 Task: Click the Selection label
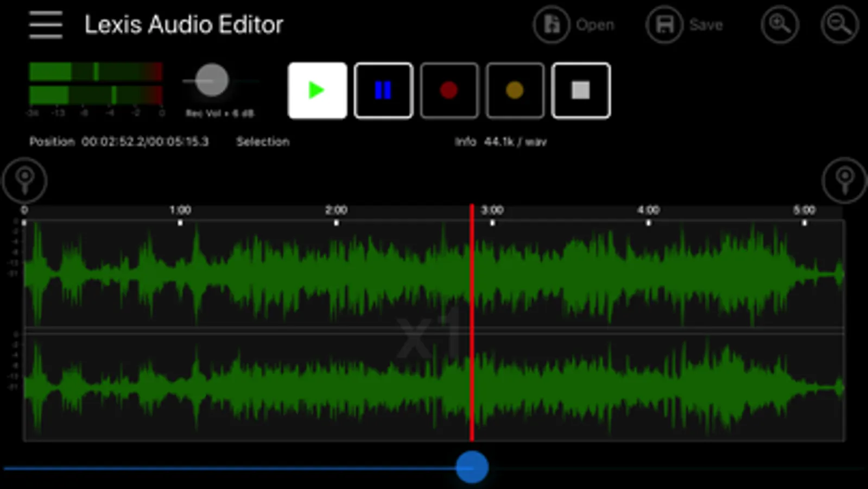[x=263, y=142]
